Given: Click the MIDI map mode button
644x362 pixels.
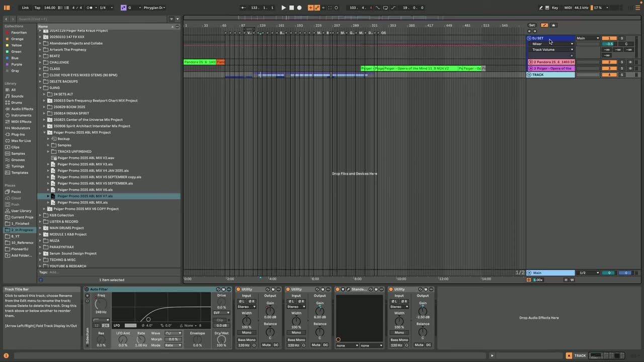Looking at the screenshot, I should (x=568, y=8).
